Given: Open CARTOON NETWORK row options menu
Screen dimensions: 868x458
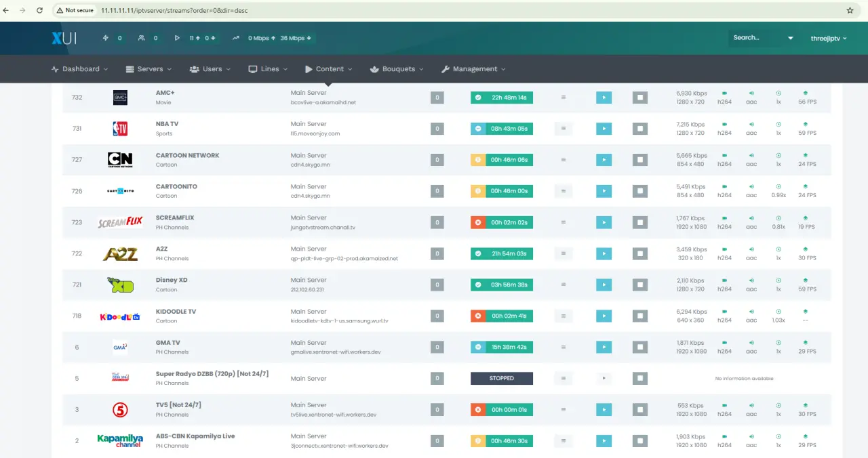Looking at the screenshot, I should coord(564,160).
